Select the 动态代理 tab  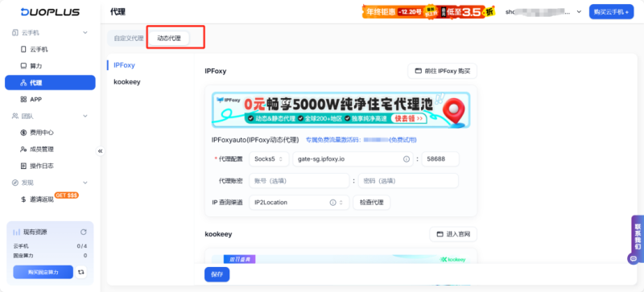coord(169,38)
